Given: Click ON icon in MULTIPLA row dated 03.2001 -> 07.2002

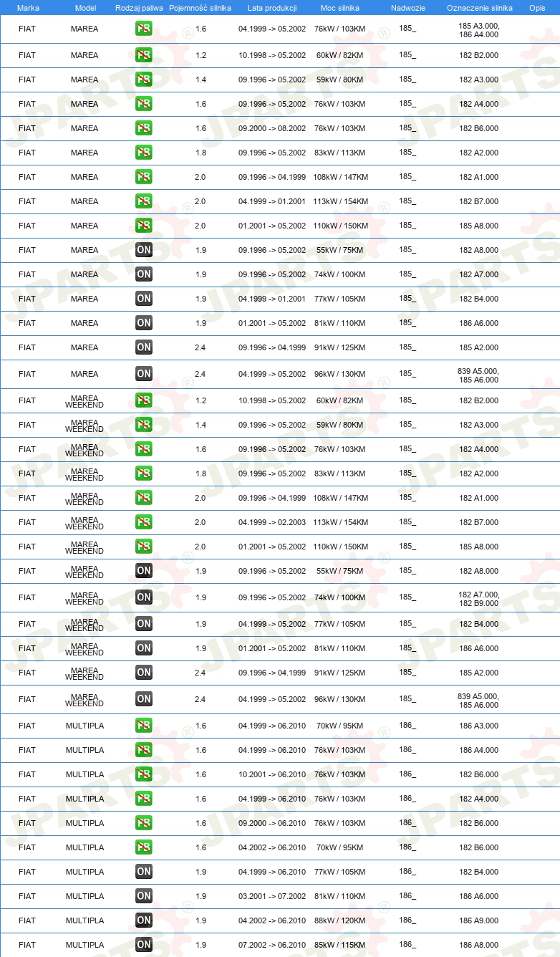Looking at the screenshot, I should [144, 896].
